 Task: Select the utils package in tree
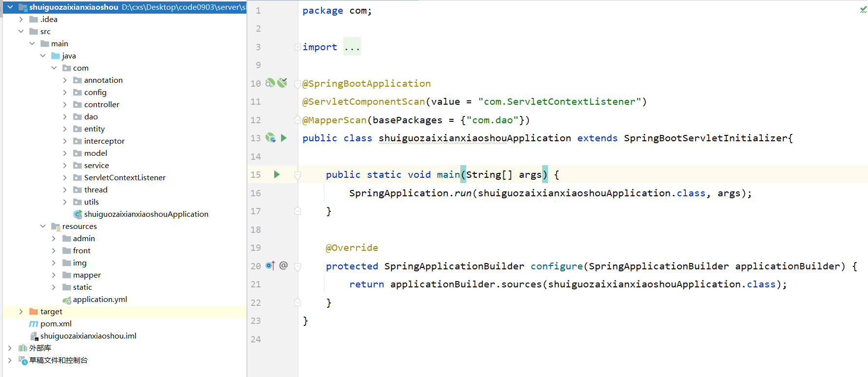(x=92, y=202)
